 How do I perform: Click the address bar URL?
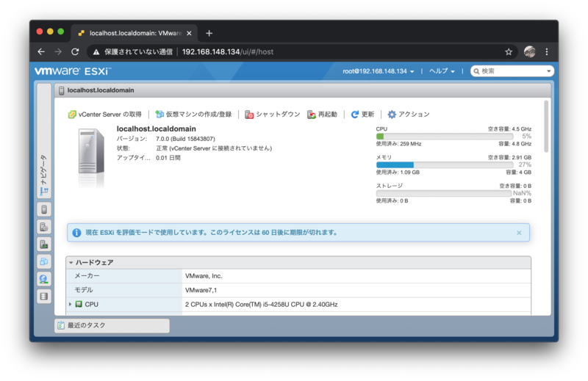pos(228,51)
